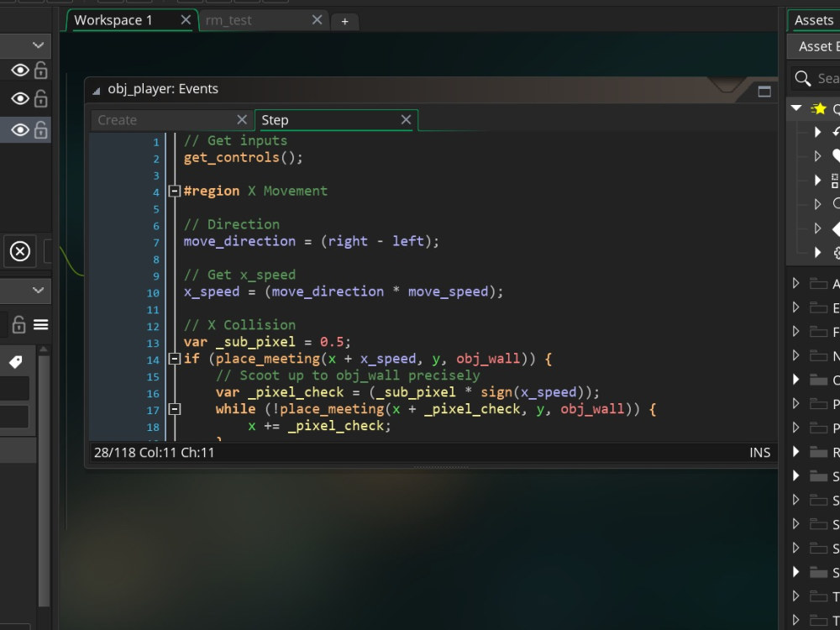Toggle visibility eye of highlighted layer row

coord(20,129)
